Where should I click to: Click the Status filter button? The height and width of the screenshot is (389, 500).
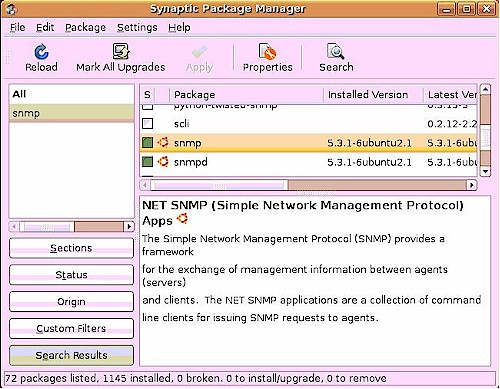[71, 275]
